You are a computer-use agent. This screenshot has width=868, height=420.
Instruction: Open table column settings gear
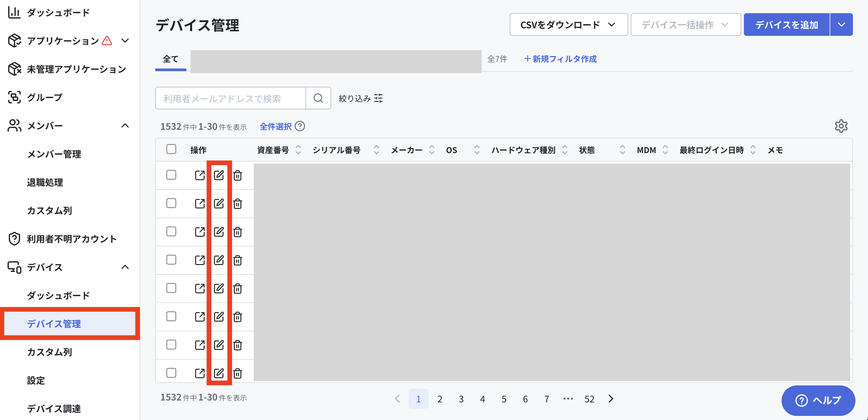[841, 126]
